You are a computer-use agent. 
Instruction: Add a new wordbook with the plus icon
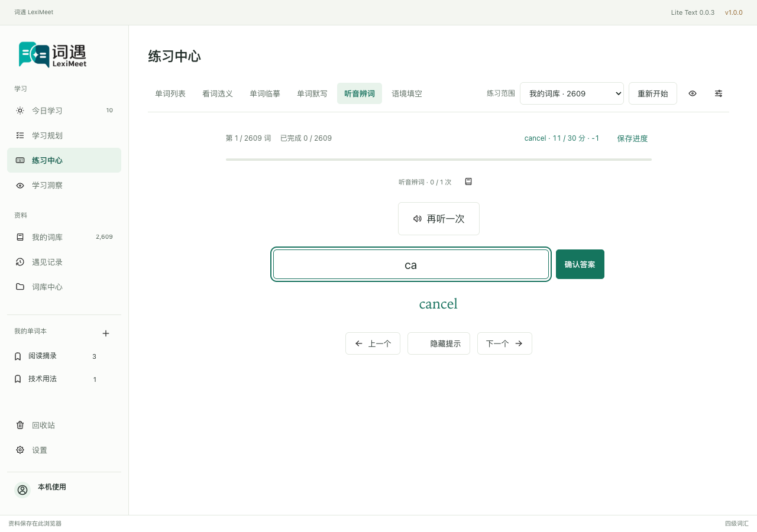pyautogui.click(x=106, y=333)
